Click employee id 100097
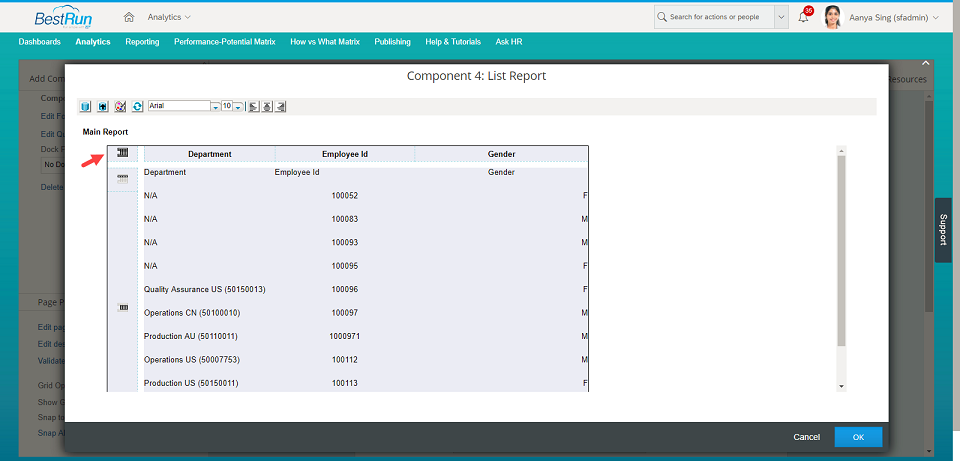Screen dimensions: 960x461 (x=345, y=313)
